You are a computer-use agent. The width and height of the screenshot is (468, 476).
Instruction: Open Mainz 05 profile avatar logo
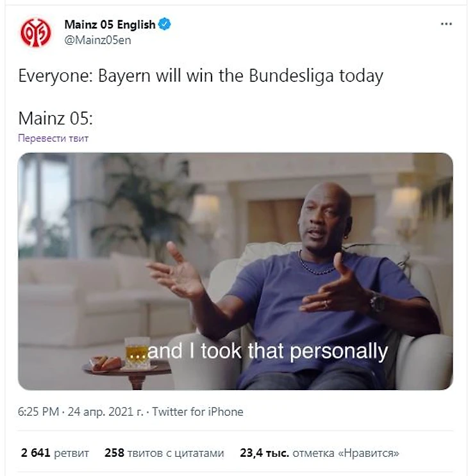(x=35, y=33)
